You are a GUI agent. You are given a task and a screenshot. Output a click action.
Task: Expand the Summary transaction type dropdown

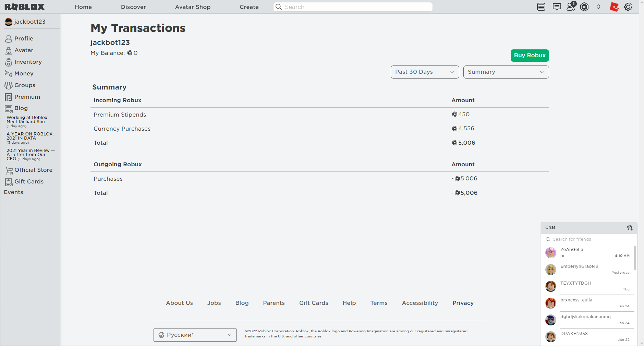click(506, 72)
